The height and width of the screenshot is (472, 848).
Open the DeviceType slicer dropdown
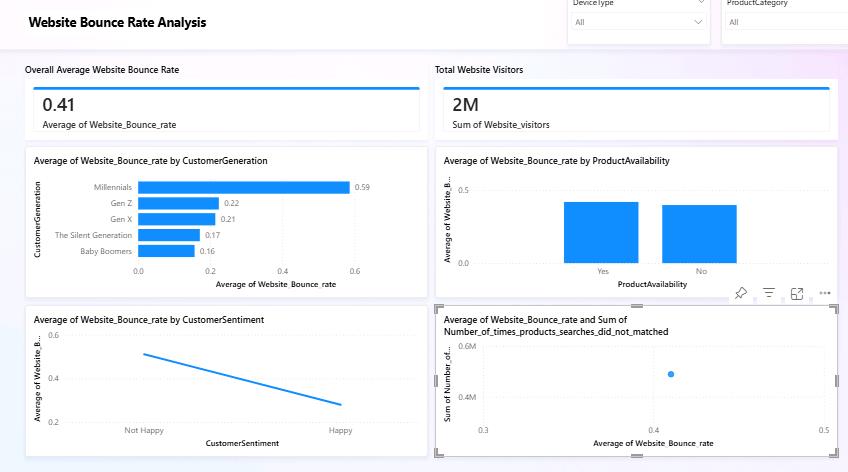point(639,22)
